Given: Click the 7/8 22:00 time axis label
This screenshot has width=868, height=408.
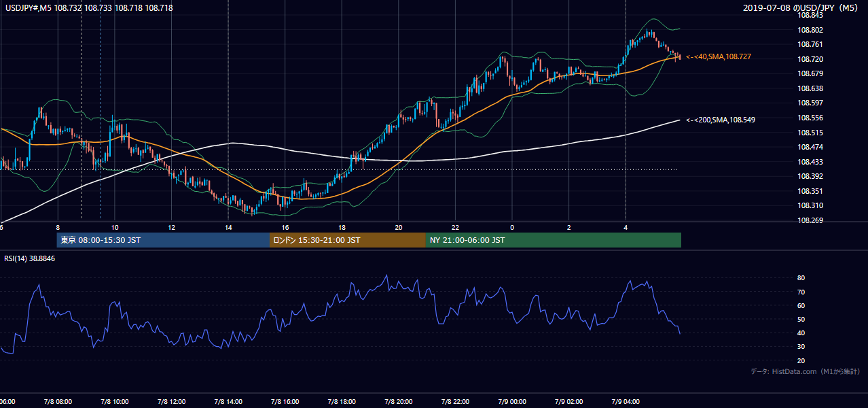Looking at the screenshot, I should click(x=455, y=402).
